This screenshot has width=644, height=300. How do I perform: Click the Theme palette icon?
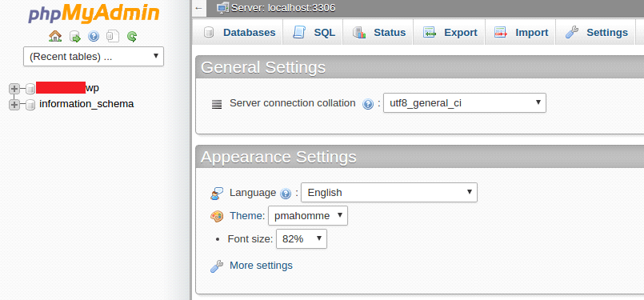217,216
